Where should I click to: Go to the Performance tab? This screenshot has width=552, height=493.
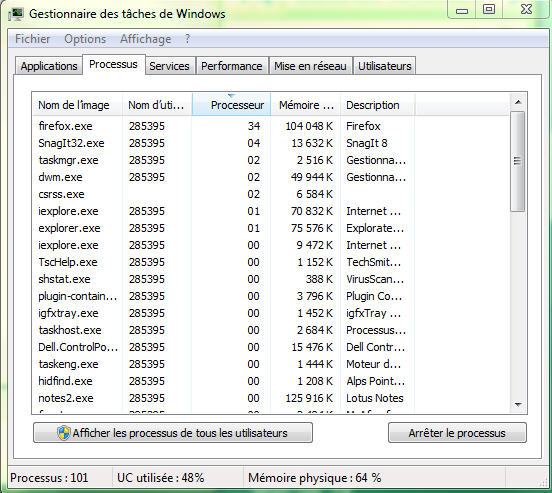[232, 66]
